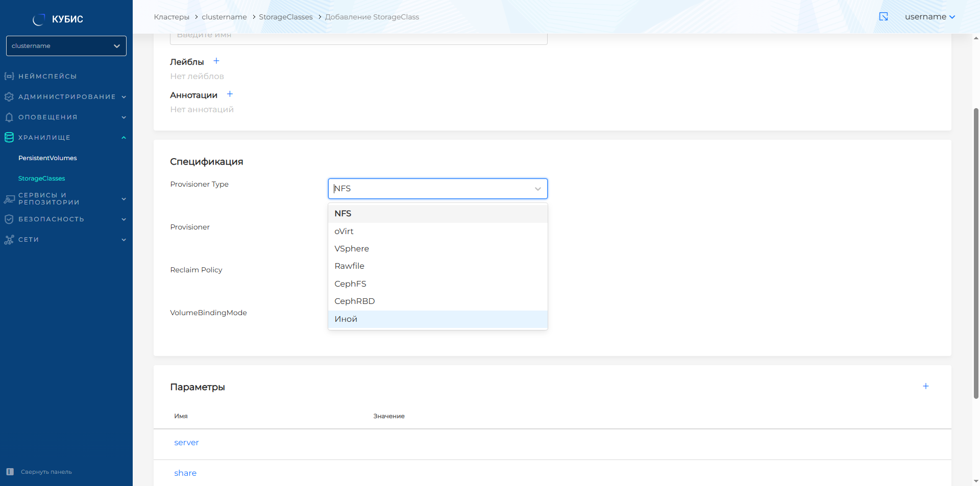Image resolution: width=980 pixels, height=486 pixels.
Task: Open the username account menu
Action: [929, 17]
